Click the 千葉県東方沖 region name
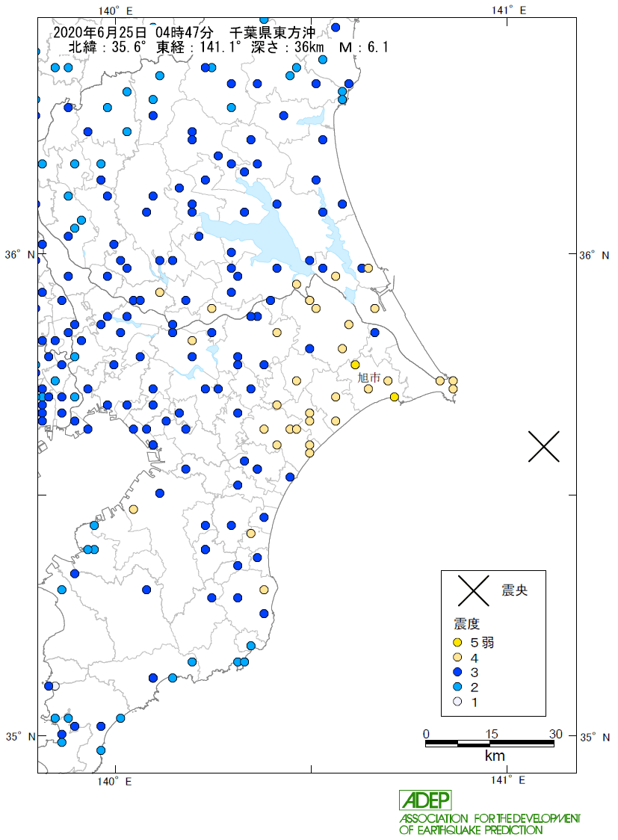The image size is (618, 840). pos(273,33)
